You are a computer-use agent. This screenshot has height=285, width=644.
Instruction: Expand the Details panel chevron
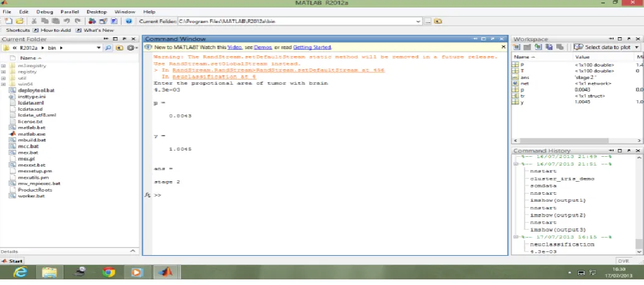(133, 251)
